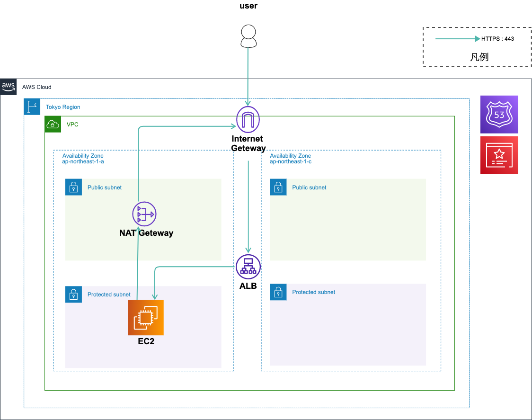Click the purple Route 53 icon
The image size is (532, 420).
tap(499, 114)
